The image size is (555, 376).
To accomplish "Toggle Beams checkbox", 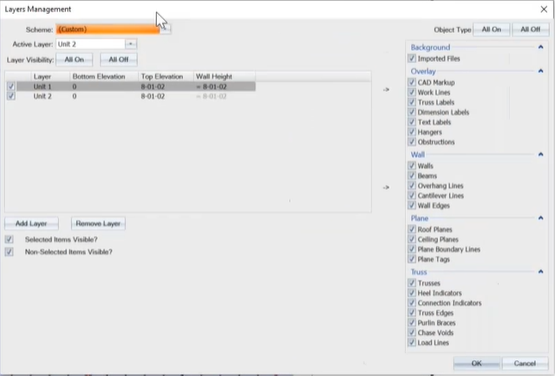I will click(x=412, y=175).
